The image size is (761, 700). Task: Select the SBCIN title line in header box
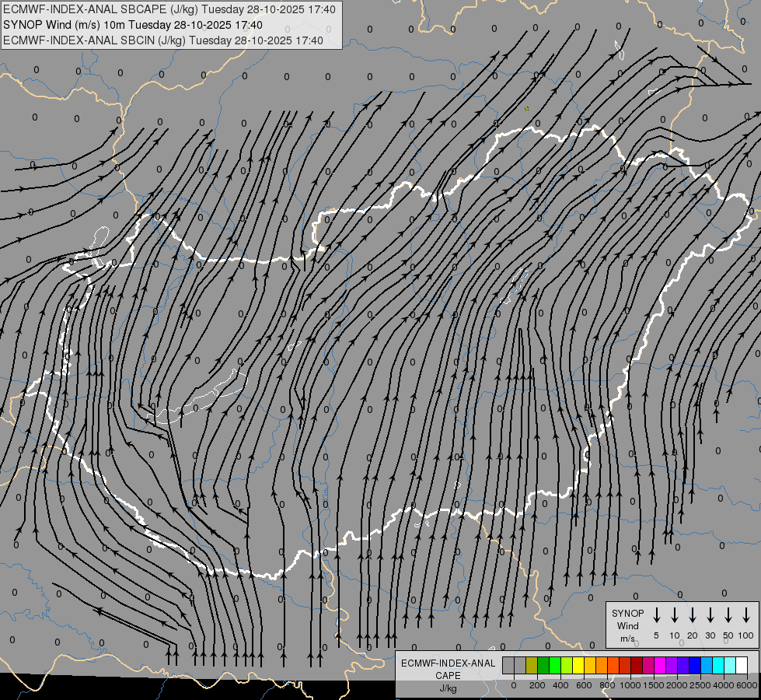163,40
